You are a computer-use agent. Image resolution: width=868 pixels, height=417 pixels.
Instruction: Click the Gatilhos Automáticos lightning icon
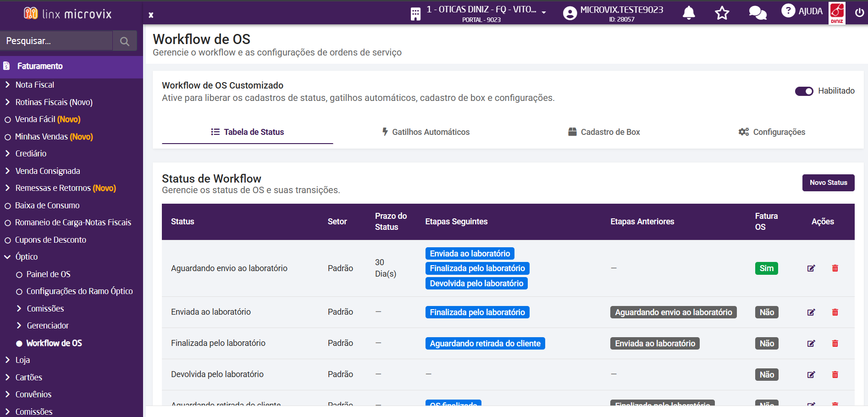coord(385,132)
